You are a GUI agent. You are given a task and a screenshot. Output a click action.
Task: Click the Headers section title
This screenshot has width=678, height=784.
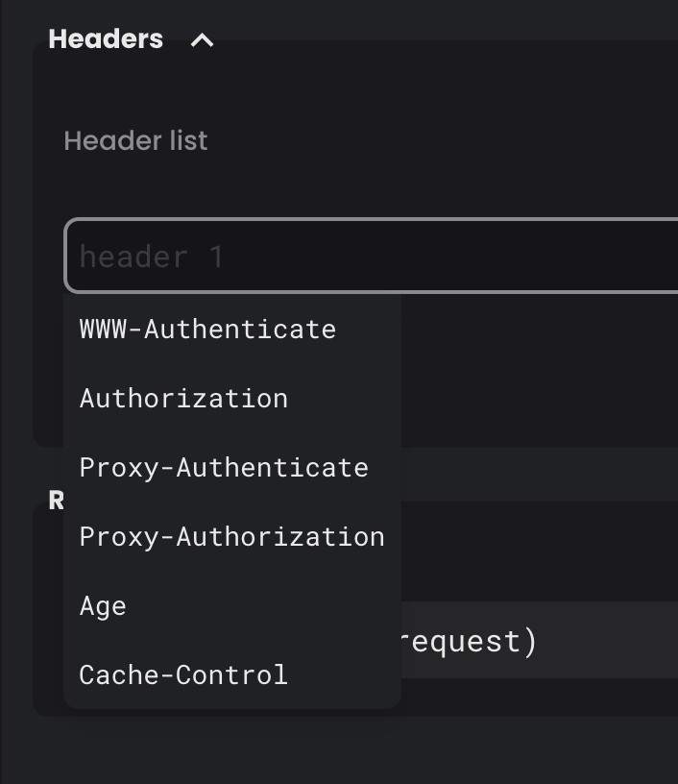pyautogui.click(x=106, y=39)
